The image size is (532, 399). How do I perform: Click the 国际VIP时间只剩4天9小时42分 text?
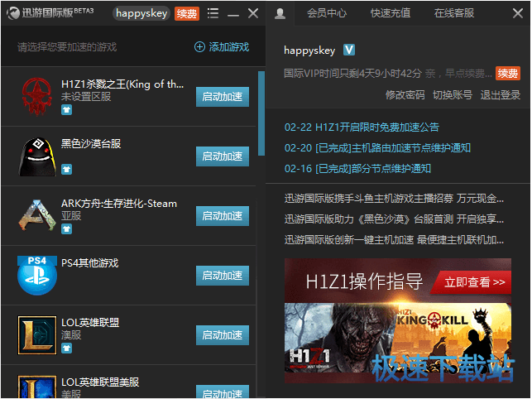pos(352,74)
